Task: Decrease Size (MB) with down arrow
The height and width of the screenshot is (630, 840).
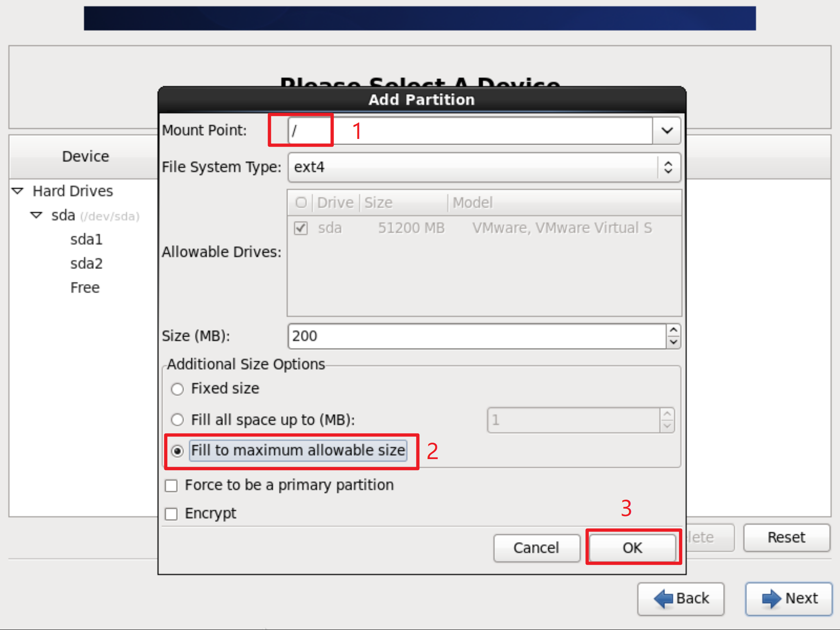Action: [673, 342]
